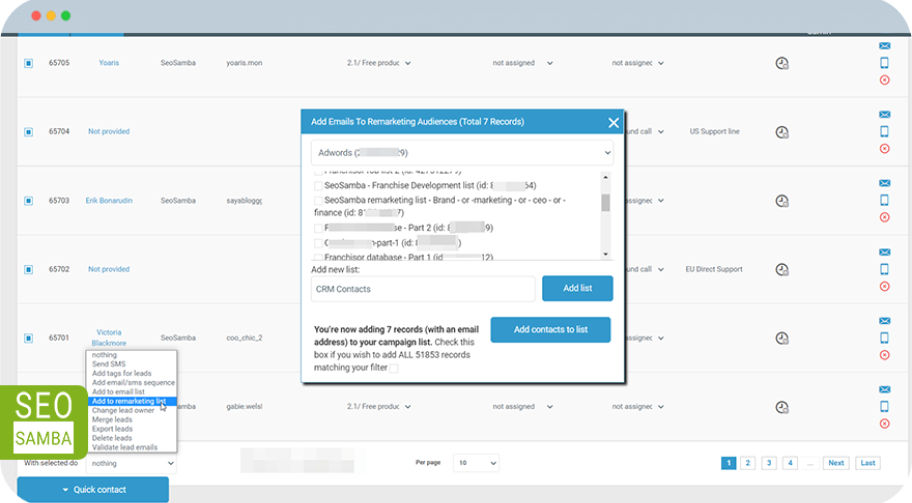Open 'und call' dropdown for lead 65704
The image size is (912, 503).
646,131
